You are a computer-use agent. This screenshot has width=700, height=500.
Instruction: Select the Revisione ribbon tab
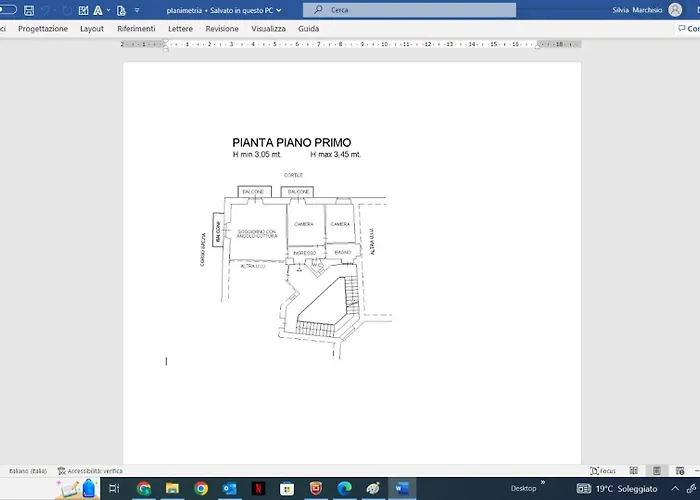pyautogui.click(x=222, y=29)
